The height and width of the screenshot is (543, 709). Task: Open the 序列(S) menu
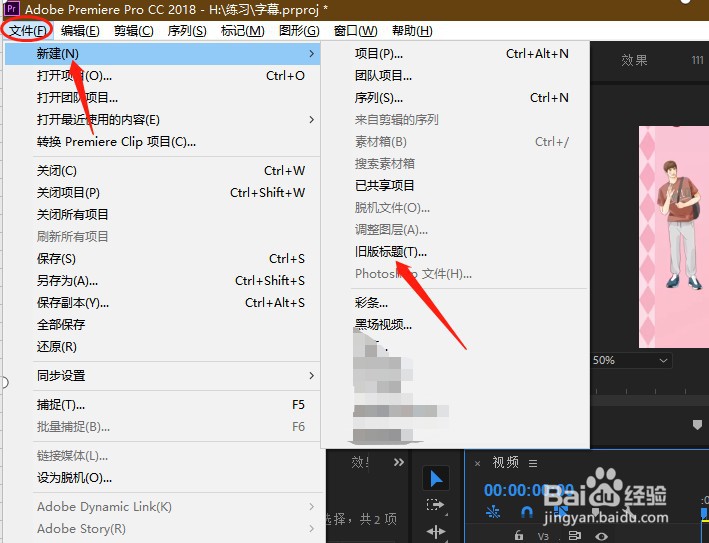187,31
